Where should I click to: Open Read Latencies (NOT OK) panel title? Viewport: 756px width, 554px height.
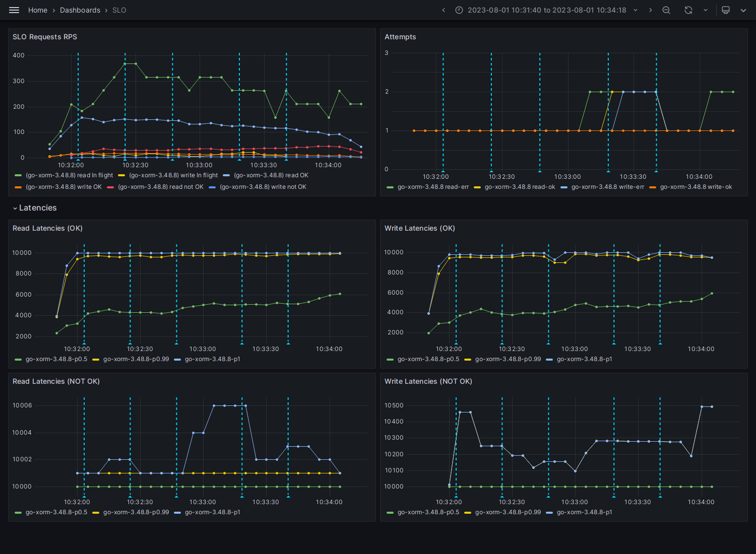[x=56, y=381]
